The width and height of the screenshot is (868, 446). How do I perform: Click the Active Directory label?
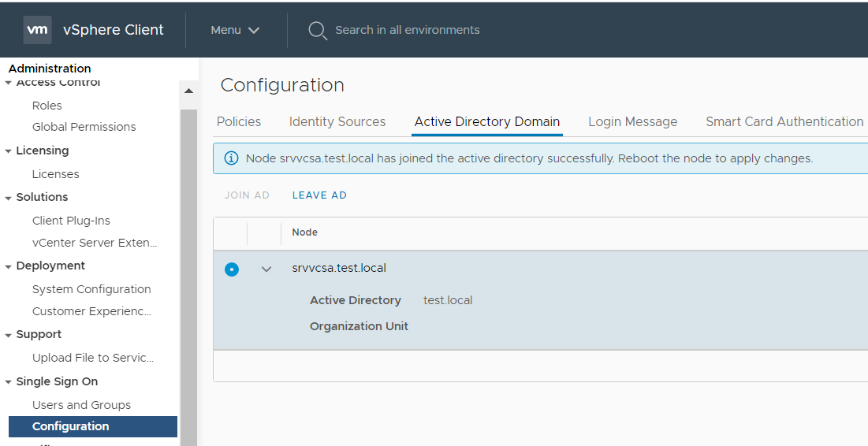356,300
